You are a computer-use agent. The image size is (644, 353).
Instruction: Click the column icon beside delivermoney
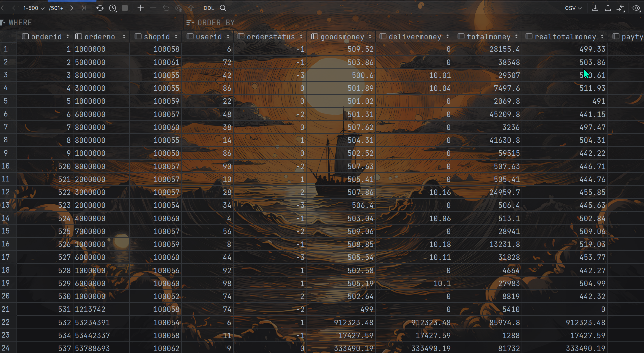(383, 36)
